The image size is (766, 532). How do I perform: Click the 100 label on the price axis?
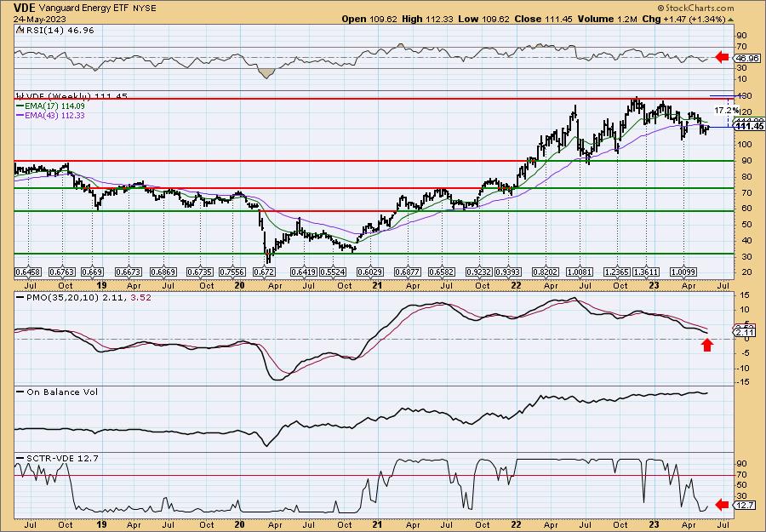pyautogui.click(x=744, y=145)
